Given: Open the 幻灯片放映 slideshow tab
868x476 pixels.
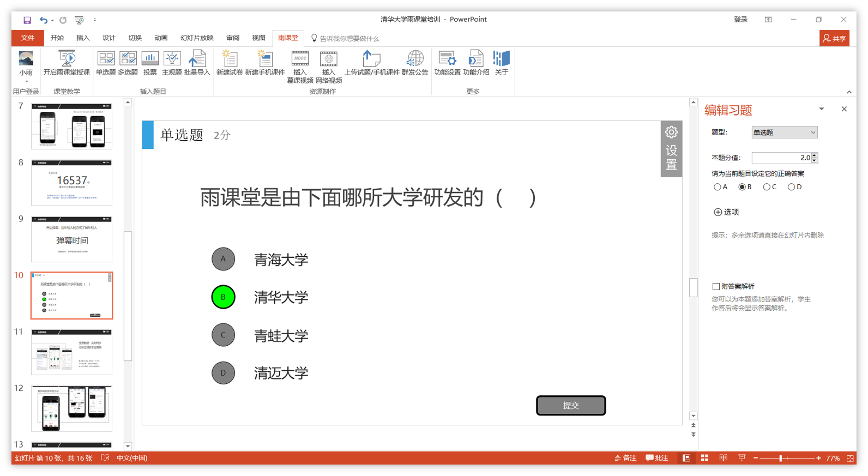Looking at the screenshot, I should pos(197,38).
